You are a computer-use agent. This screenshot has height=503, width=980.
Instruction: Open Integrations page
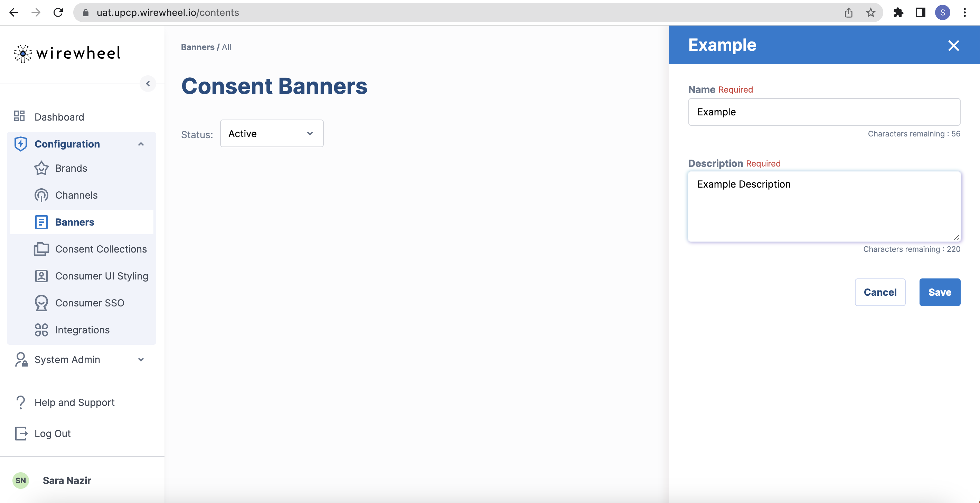pos(82,330)
